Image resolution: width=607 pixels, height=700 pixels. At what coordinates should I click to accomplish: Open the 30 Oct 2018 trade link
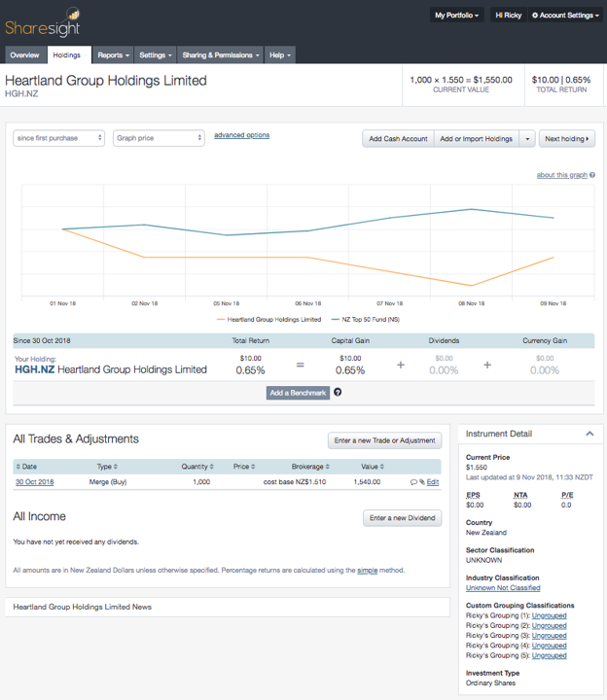coord(34,482)
